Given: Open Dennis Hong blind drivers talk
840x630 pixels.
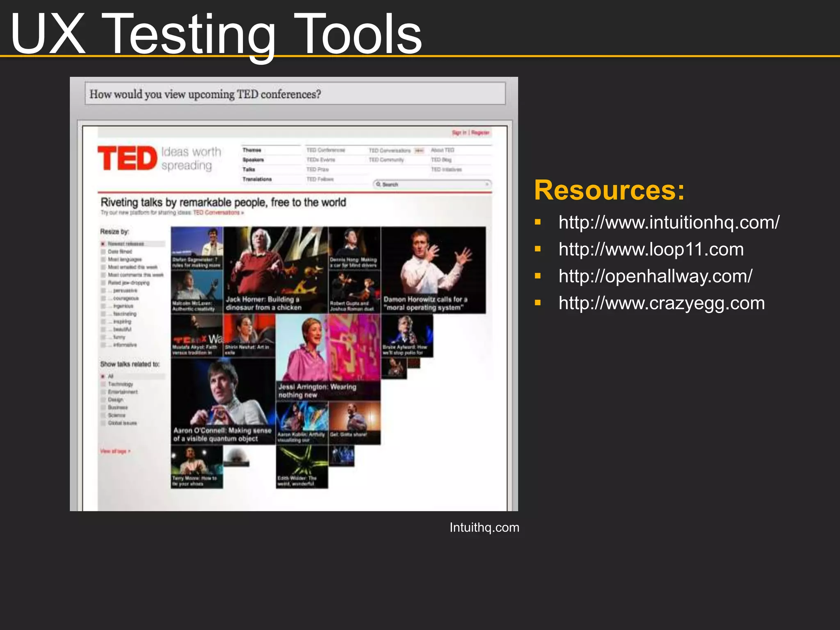Looking at the screenshot, I should (x=354, y=248).
